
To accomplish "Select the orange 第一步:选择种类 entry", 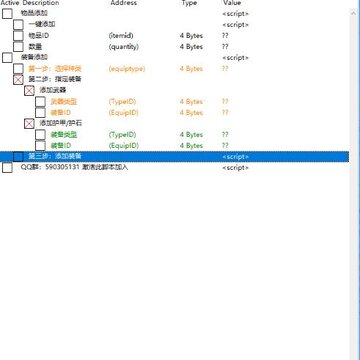I will point(55,69).
